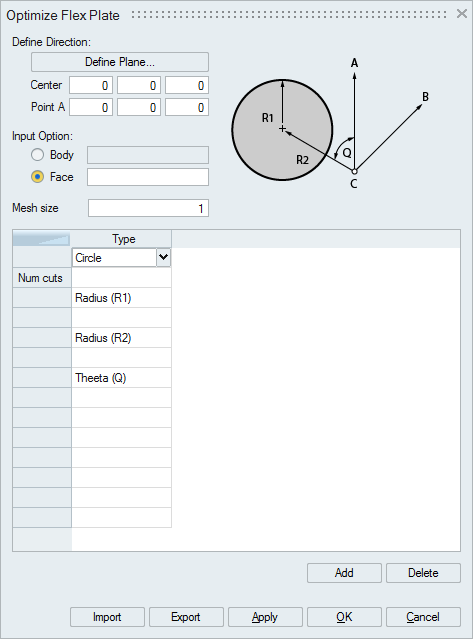Click the Export button
Image resolution: width=473 pixels, height=639 pixels.
[x=186, y=617]
